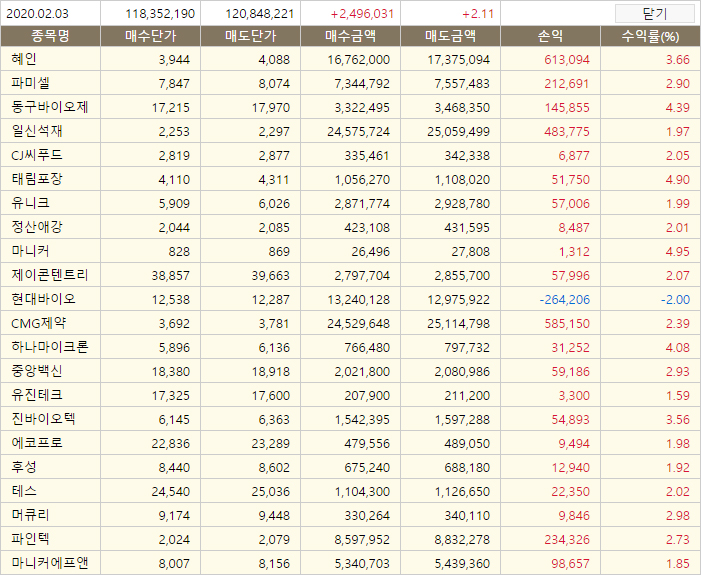This screenshot has width=701, height=575.
Task: Select the 에코프로 stock name
Action: click(37, 443)
